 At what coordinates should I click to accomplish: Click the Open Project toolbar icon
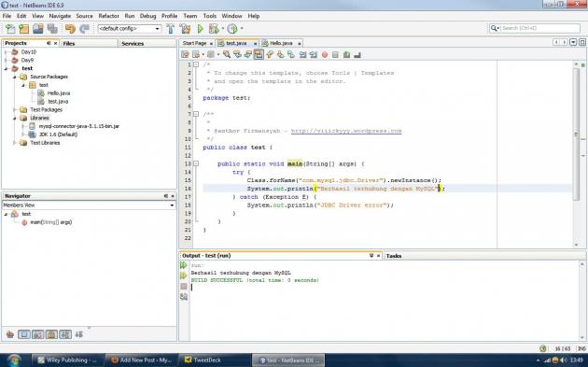38,29
